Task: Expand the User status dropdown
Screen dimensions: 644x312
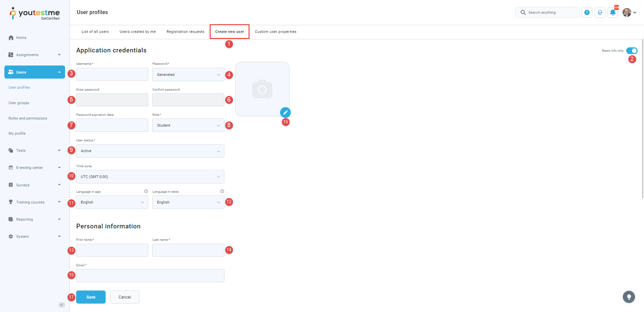Action: [x=150, y=151]
